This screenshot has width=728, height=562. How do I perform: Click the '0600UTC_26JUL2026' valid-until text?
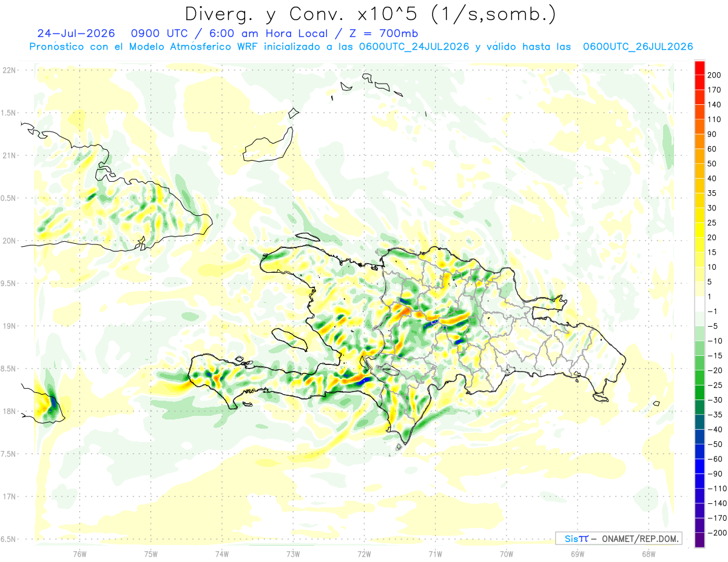637,46
